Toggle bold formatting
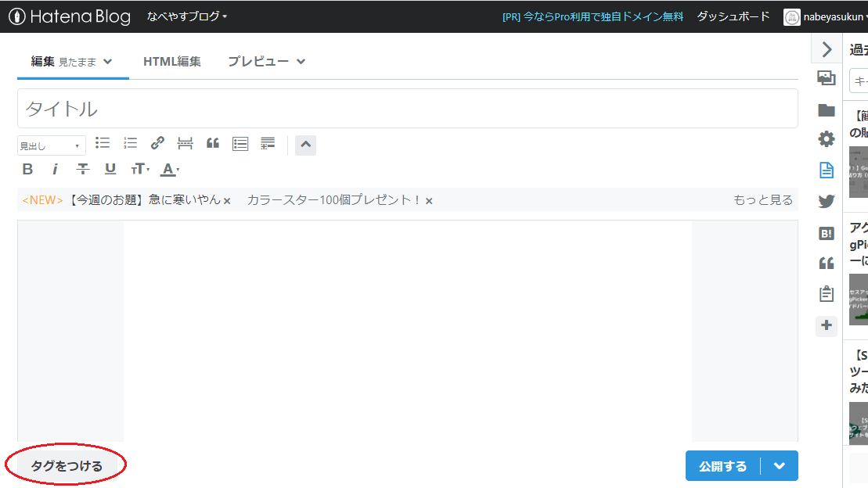Screen dimensions: 868x488 27,168
